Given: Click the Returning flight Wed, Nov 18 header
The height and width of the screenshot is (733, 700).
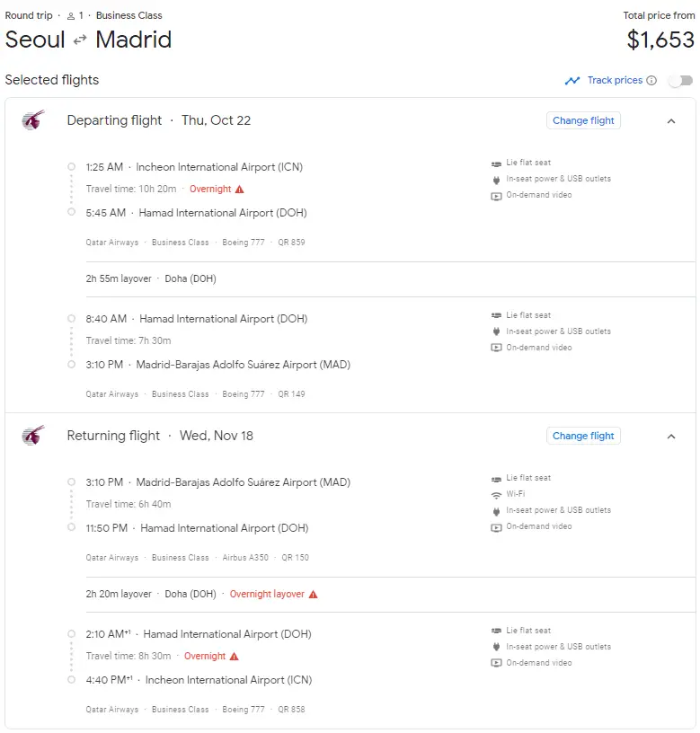Looking at the screenshot, I should point(160,436).
